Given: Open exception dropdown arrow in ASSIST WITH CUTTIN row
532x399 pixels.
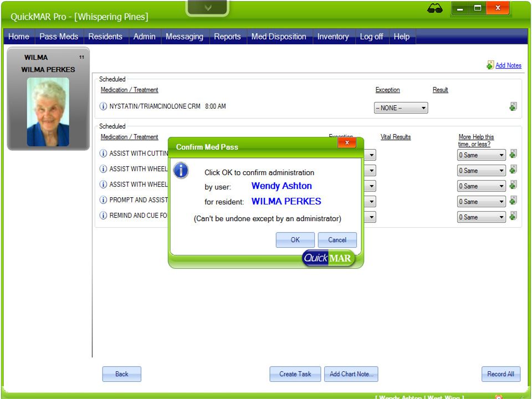Looking at the screenshot, I should (x=371, y=155).
